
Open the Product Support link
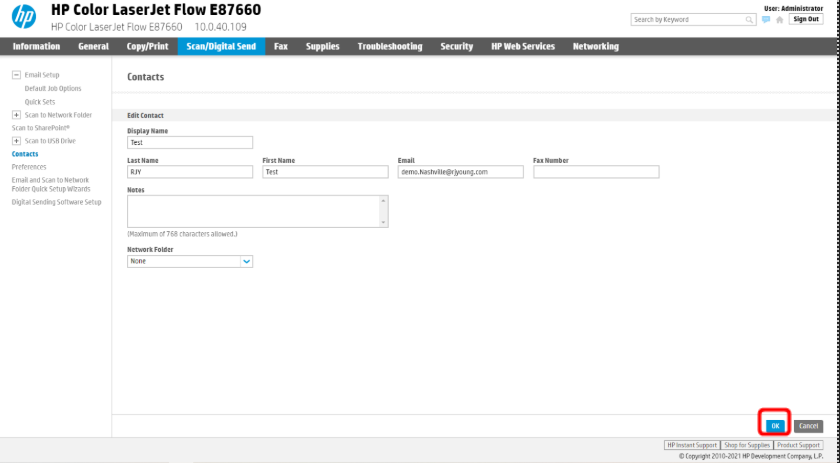[798, 445]
